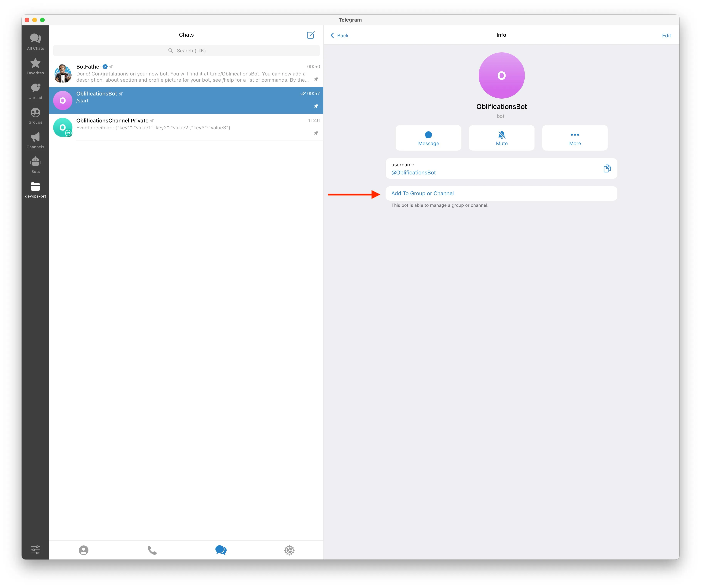Go Back from Info panel
Image resolution: width=701 pixels, height=588 pixels.
tap(339, 35)
